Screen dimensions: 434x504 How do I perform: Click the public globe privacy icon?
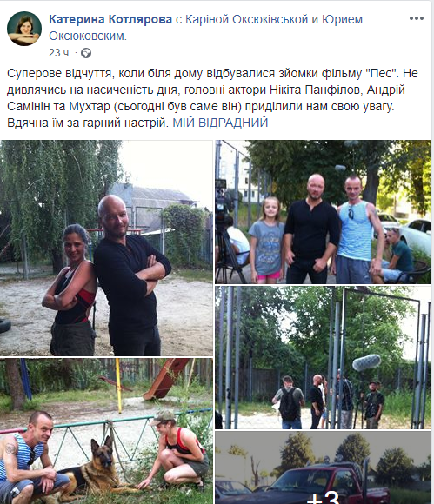coord(86,53)
